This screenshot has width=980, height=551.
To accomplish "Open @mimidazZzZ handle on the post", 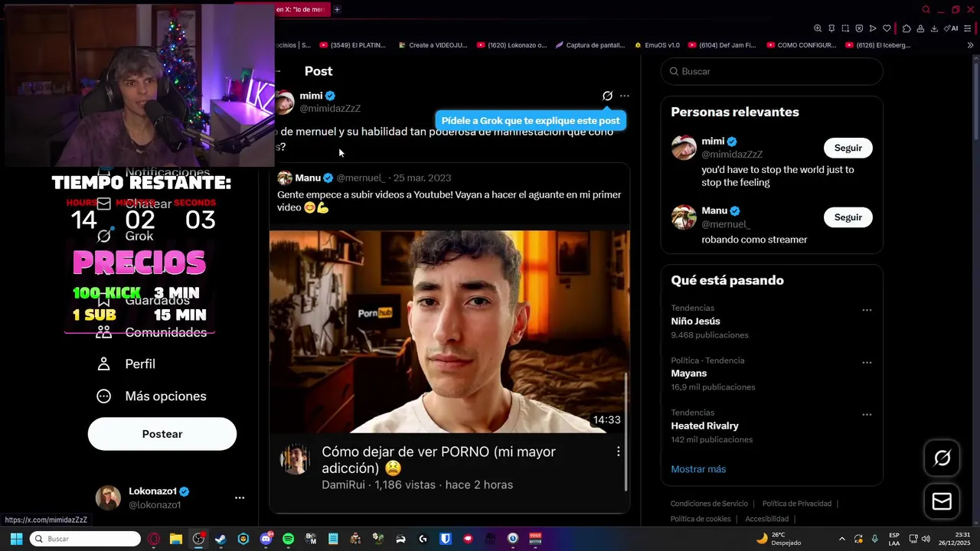I will [330, 109].
